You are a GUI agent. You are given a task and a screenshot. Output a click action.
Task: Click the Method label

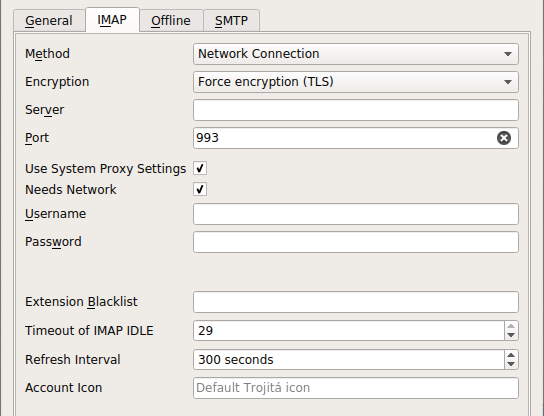coord(48,54)
